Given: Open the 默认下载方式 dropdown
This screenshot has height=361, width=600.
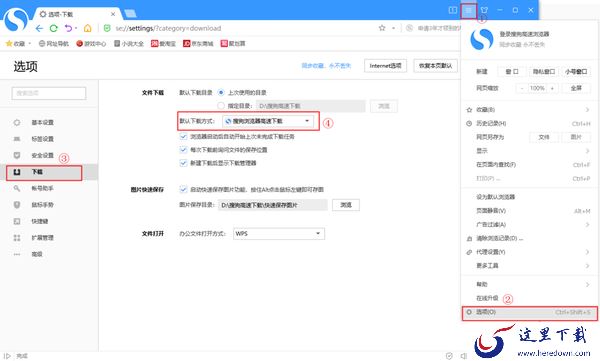Looking at the screenshot, I should [268, 121].
